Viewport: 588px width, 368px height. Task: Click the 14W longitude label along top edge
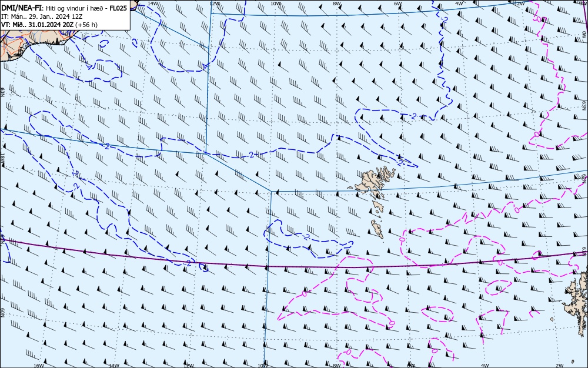153,4
